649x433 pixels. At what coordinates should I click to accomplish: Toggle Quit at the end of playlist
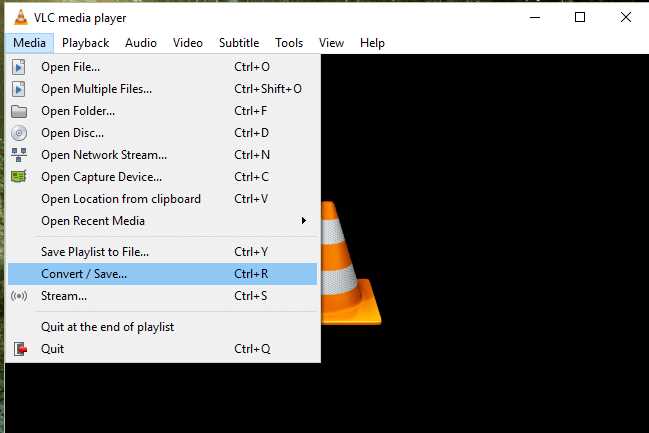163,327
